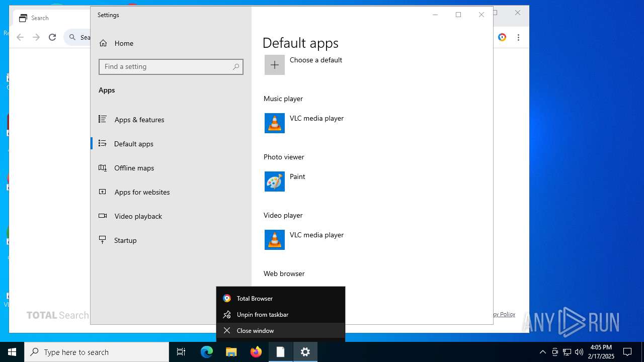Click the Offline maps icon

pyautogui.click(x=103, y=167)
